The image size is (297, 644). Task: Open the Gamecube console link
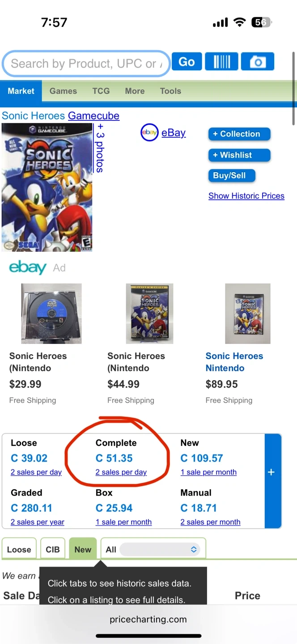93,116
